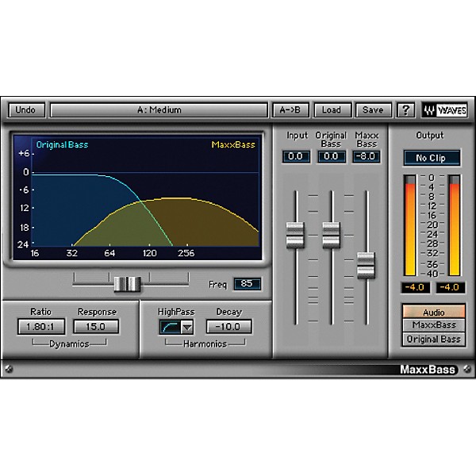Copy setup with the A->B button
Viewport: 476px width, 476px height.
click(x=290, y=110)
